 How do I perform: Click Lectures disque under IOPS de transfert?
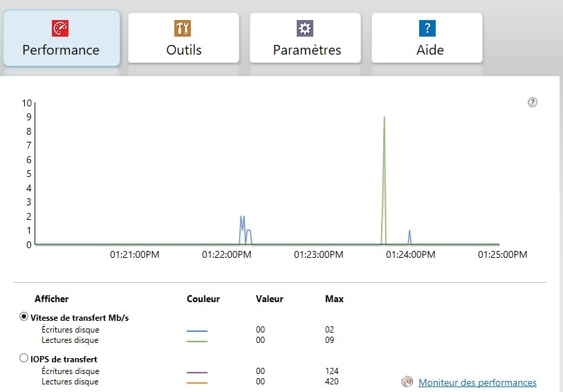(70, 382)
